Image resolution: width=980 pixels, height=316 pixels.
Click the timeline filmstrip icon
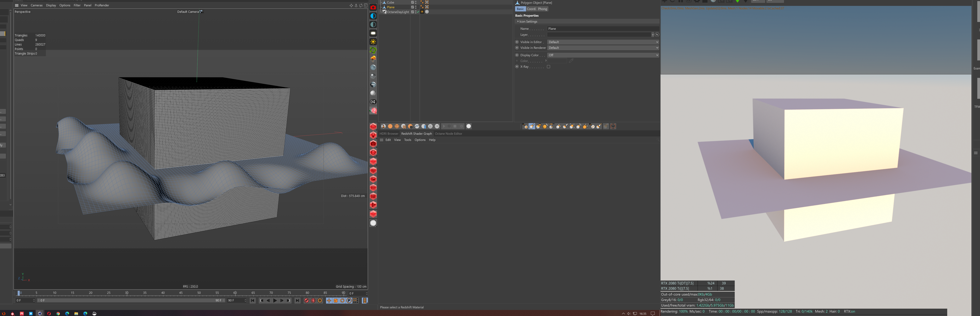(x=364, y=300)
